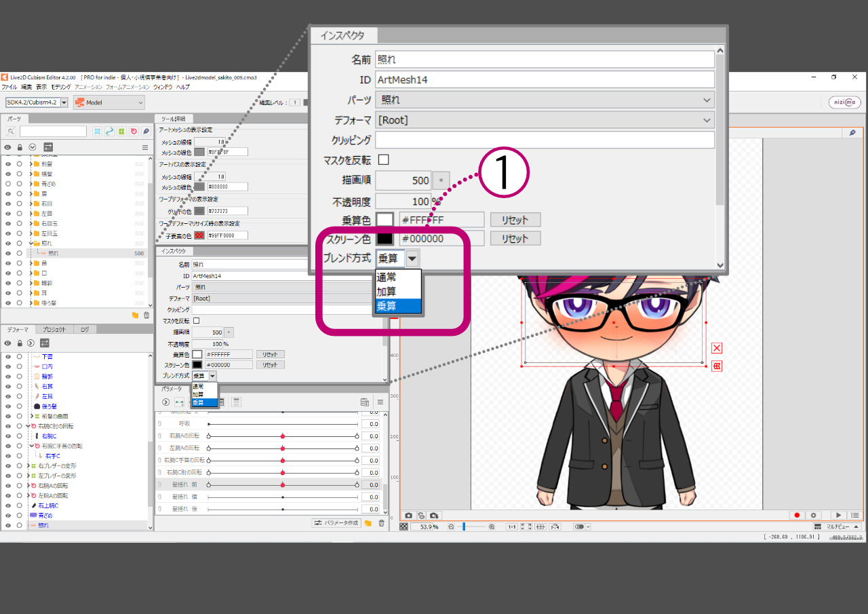Screen dimensions: 868x614
Task: Open the Parameter panel hamburger menu
Action: coord(380,402)
